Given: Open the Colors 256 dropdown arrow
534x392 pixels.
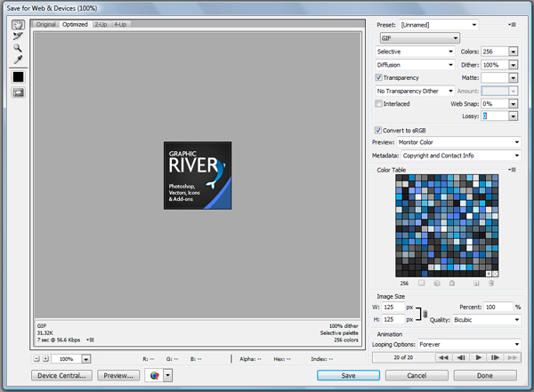Looking at the screenshot, I should [x=513, y=52].
